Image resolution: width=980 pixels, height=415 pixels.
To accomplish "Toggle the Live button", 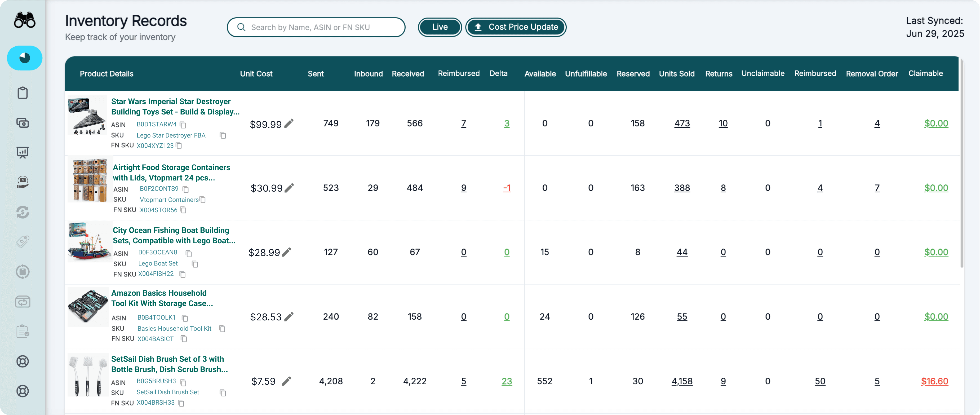I will click(x=440, y=27).
